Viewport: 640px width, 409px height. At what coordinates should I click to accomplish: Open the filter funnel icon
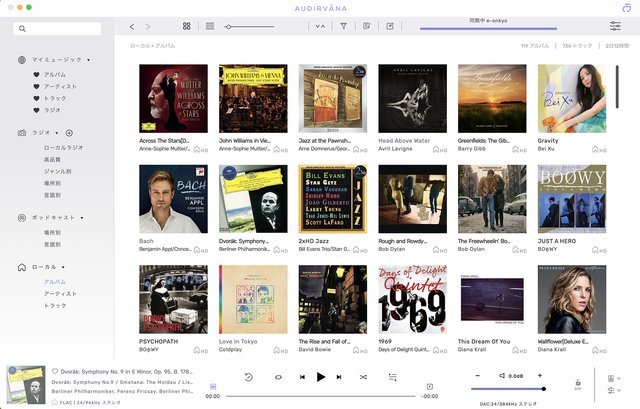point(343,26)
